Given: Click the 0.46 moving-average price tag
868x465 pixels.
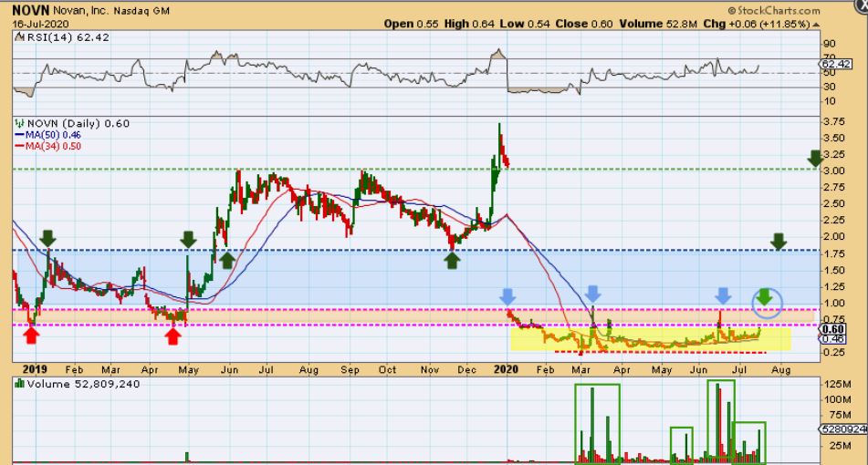Looking at the screenshot, I should 833,339.
